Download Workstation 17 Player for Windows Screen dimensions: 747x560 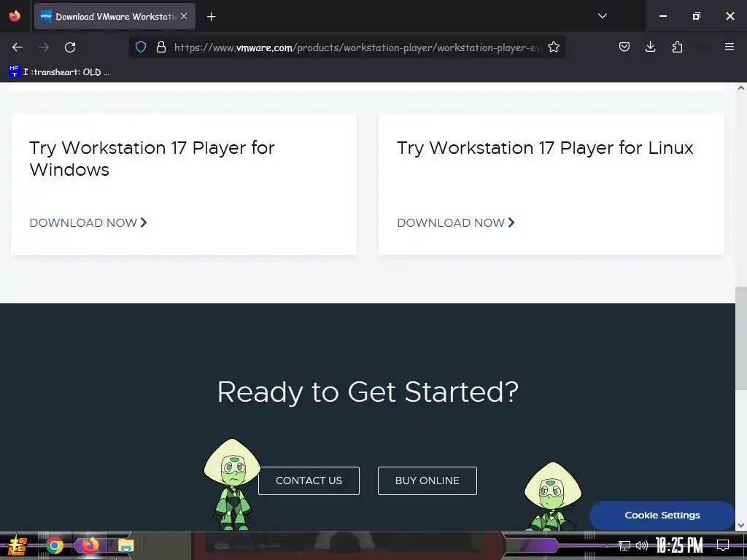click(88, 223)
